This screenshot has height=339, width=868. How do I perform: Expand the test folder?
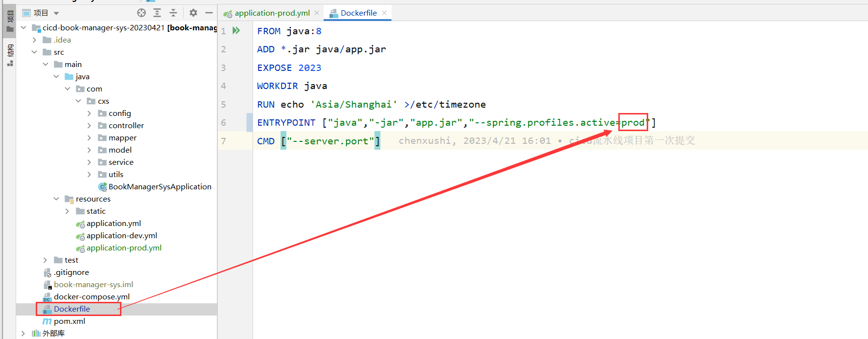[46, 260]
